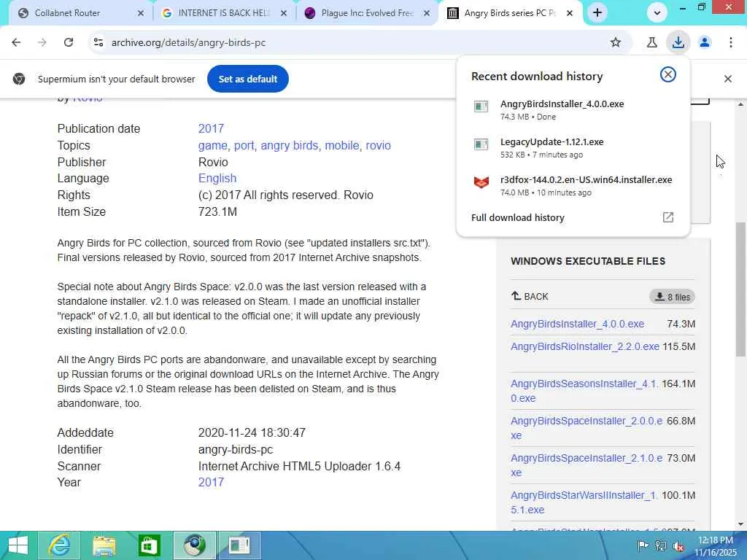Bookmark this page with the star icon

tap(616, 42)
